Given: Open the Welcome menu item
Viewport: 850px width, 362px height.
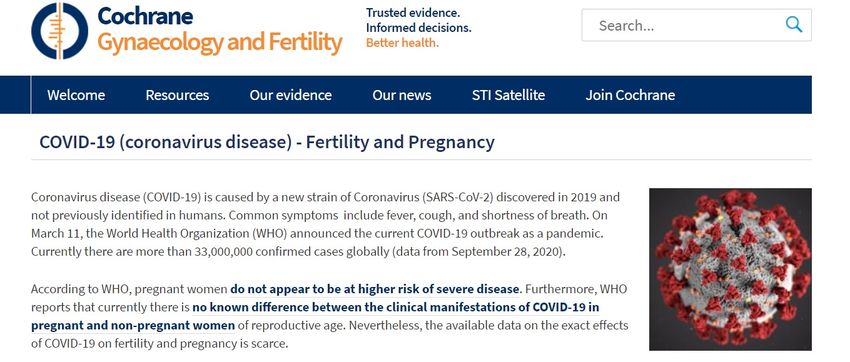Looking at the screenshot, I should [x=76, y=95].
